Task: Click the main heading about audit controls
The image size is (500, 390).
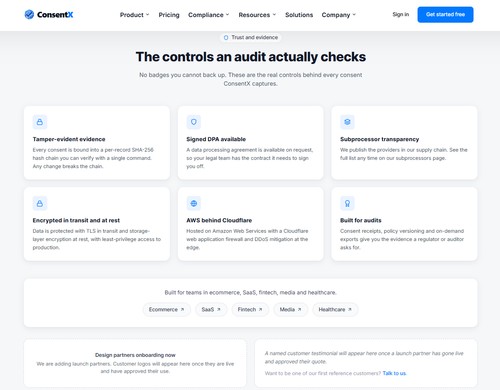Action: click(x=251, y=57)
